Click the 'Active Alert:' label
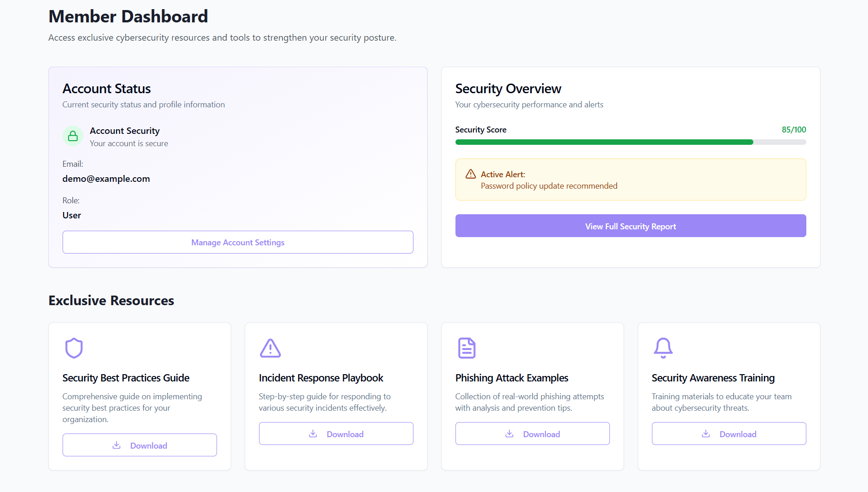 pyautogui.click(x=503, y=175)
